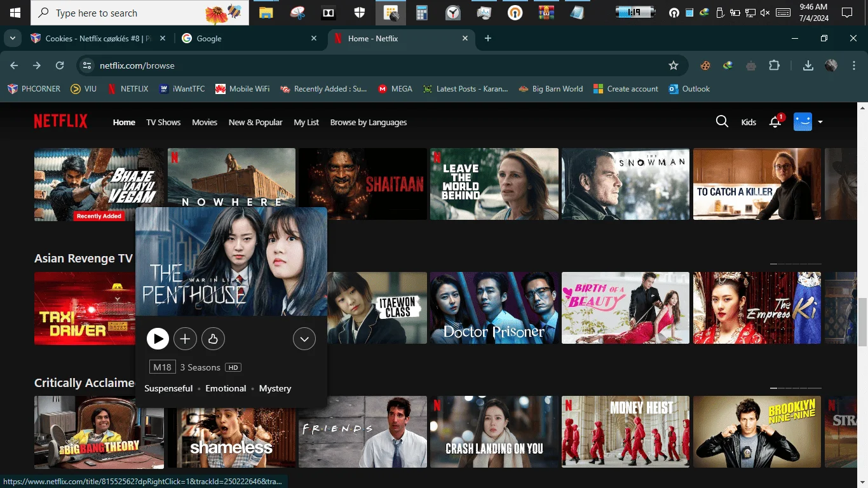The image size is (868, 488).
Task: Open Calculator from taskbar
Action: [x=421, y=13]
